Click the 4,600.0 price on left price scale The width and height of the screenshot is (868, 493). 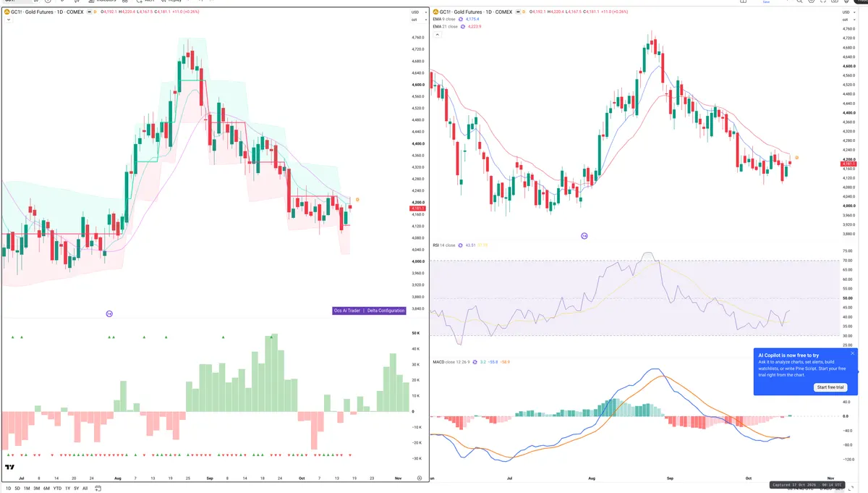point(418,85)
